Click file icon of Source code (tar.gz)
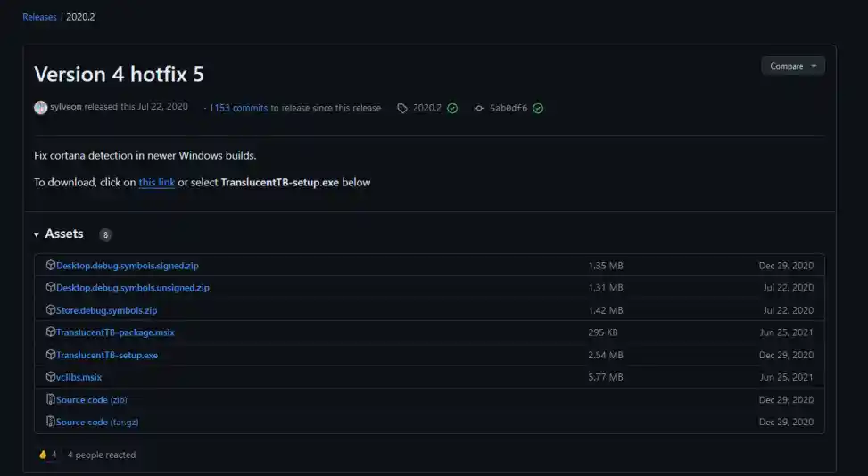This screenshot has height=476, width=868. coord(50,422)
